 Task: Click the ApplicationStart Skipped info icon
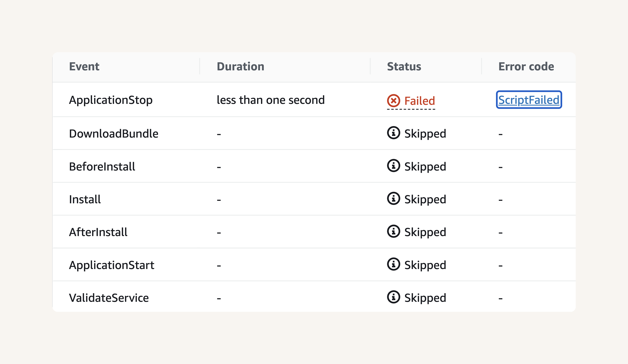point(394,264)
